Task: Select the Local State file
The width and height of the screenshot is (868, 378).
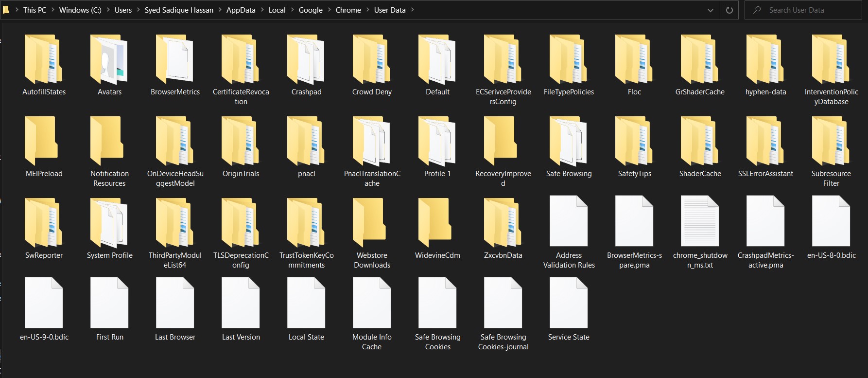Action: [x=306, y=304]
